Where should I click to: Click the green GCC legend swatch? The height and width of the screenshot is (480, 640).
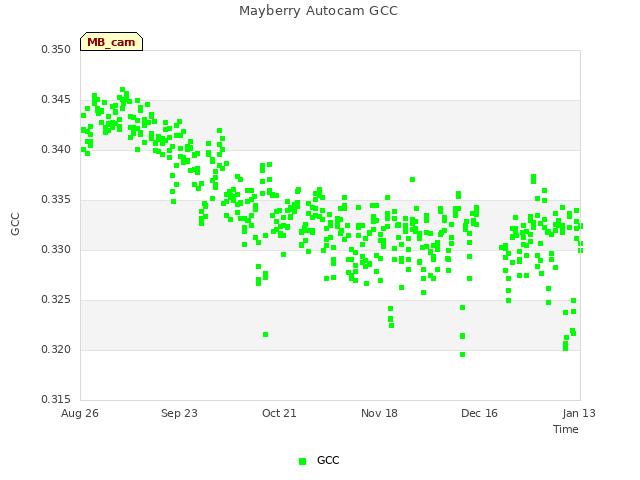pos(302,461)
